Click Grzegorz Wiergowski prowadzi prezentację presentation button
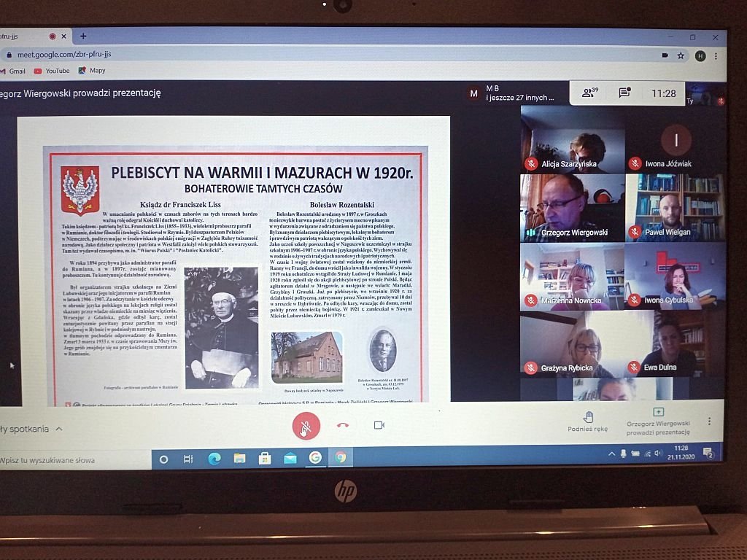Viewport: 747px width, 560px height. point(658,422)
